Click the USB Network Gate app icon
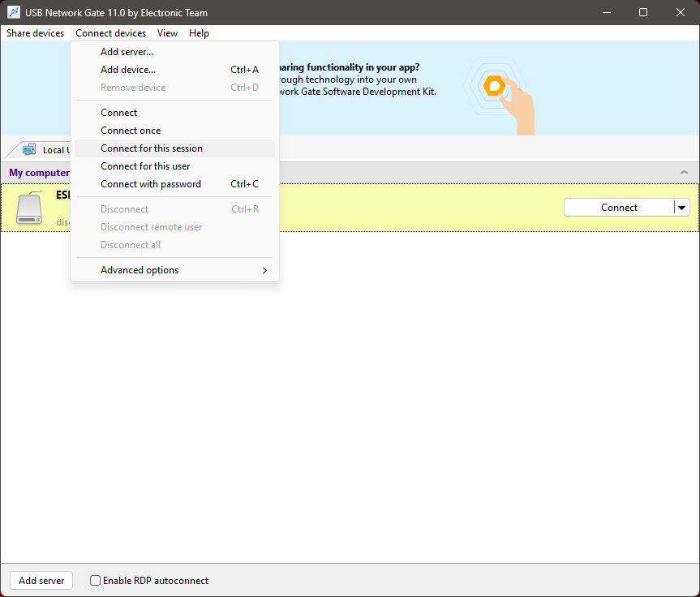Viewport: 700px width, 597px height. coord(14,12)
